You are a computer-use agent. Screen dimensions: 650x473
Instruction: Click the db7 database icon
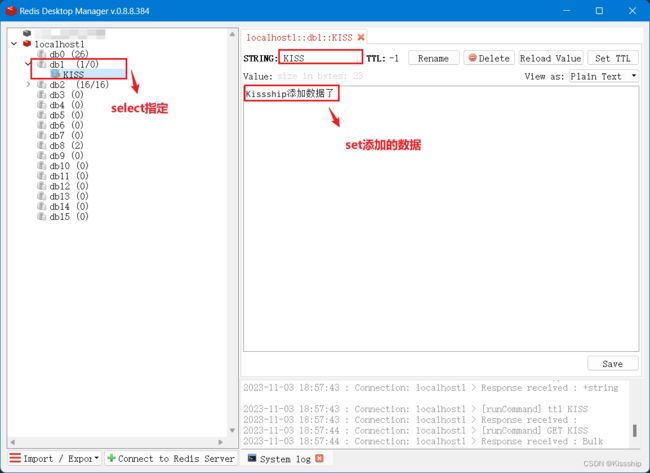[x=41, y=135]
